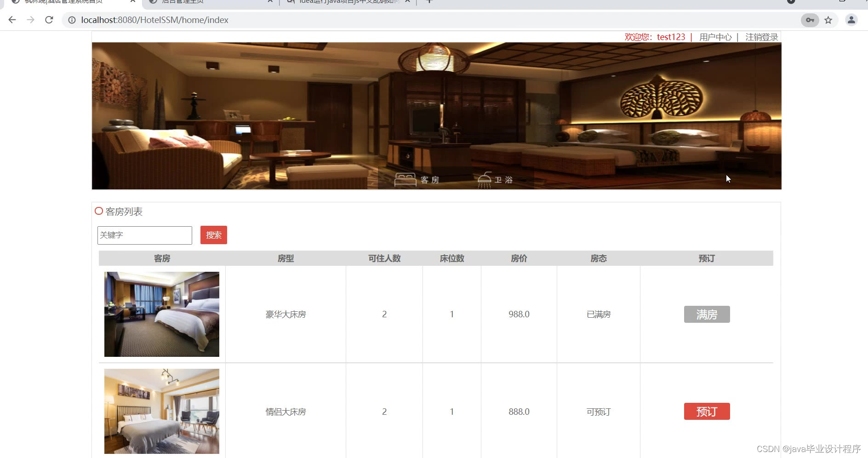Click the red 搜索 search button

pos(213,235)
